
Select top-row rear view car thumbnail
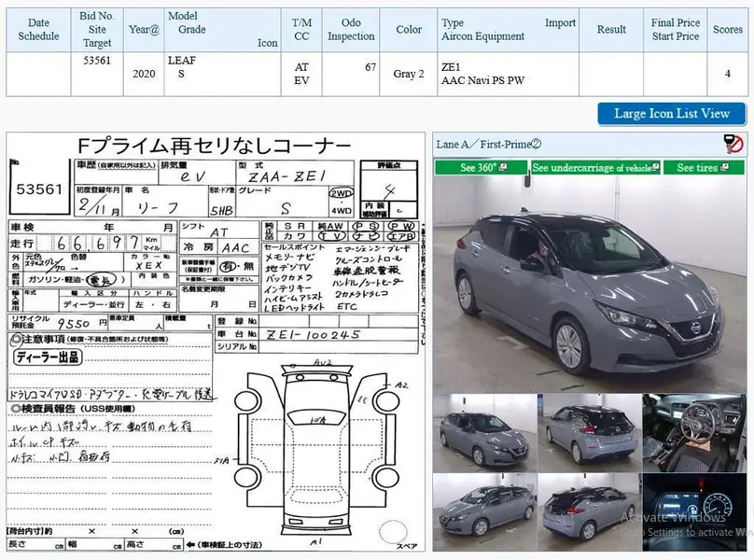589,430
